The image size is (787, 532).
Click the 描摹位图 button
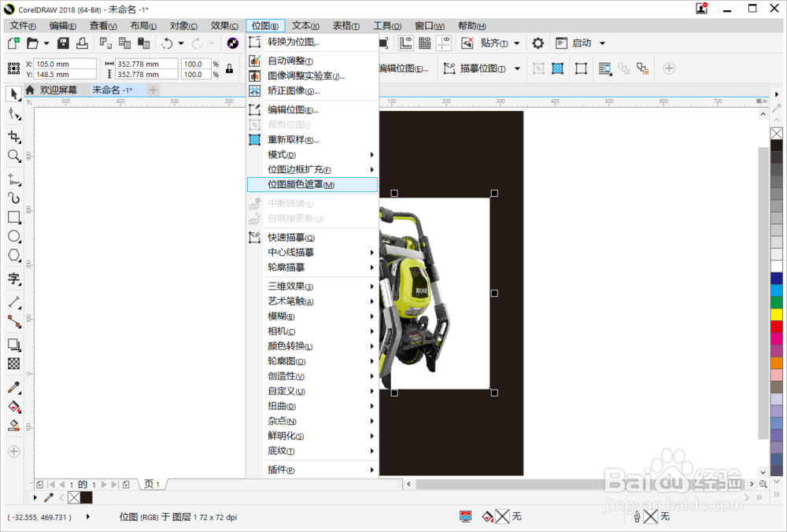pyautogui.click(x=475, y=68)
